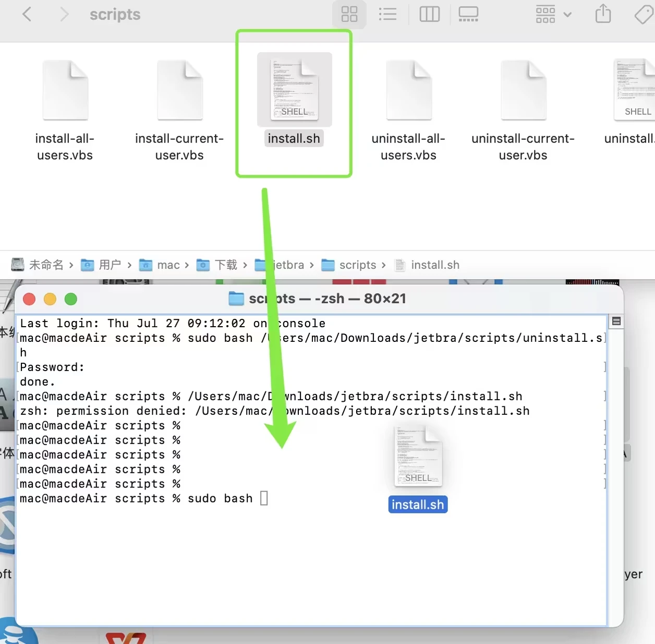655x644 pixels.
Task: Click the 未命名 disk in path bar
Action: pos(38,265)
